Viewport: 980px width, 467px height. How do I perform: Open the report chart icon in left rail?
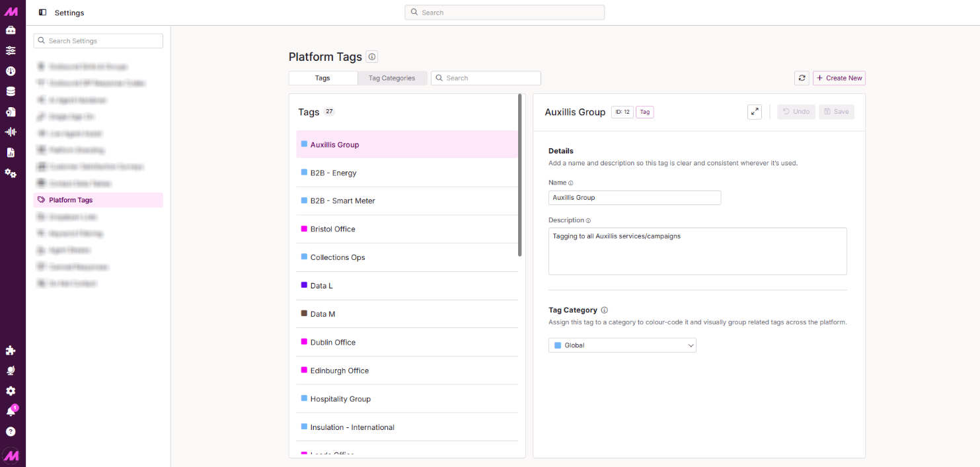point(11,152)
